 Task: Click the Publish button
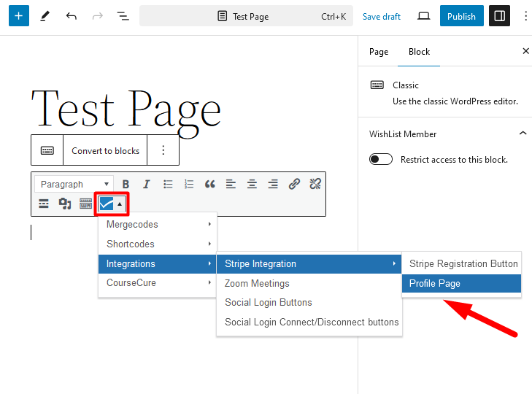point(461,16)
